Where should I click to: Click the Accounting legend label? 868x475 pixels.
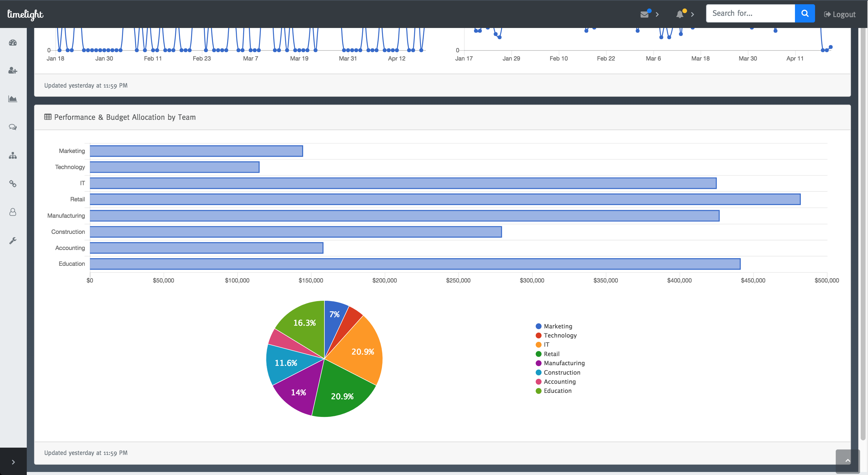pos(560,381)
